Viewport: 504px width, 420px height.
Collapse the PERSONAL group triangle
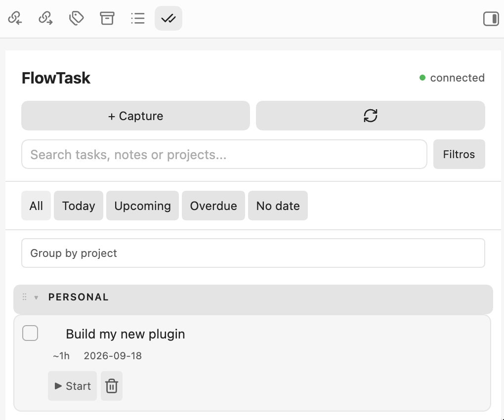(37, 297)
